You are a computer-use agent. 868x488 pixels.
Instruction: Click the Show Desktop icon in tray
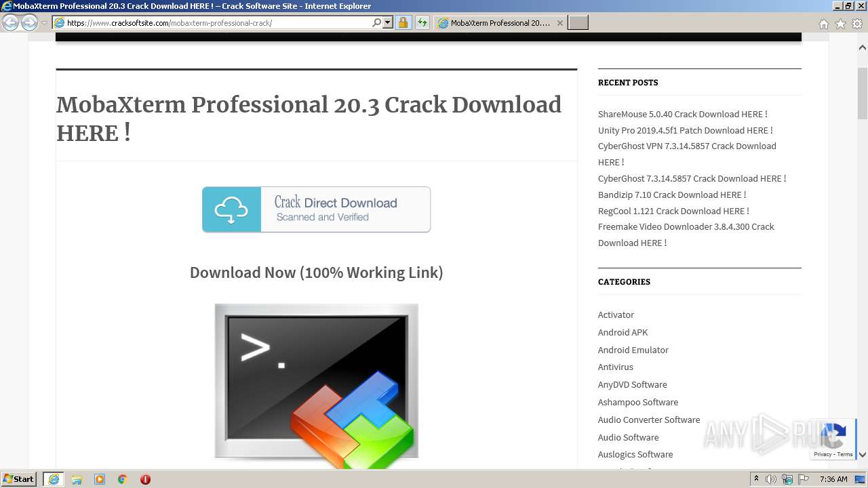(861, 479)
